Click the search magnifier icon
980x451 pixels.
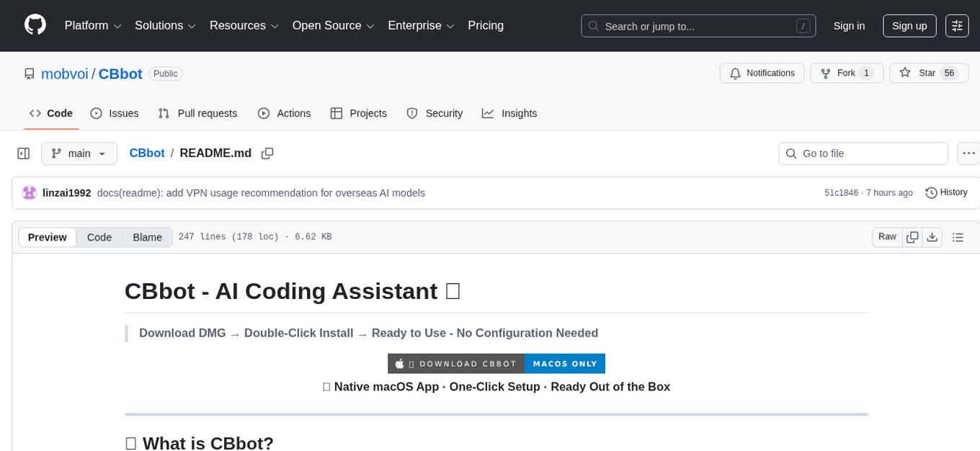click(593, 25)
